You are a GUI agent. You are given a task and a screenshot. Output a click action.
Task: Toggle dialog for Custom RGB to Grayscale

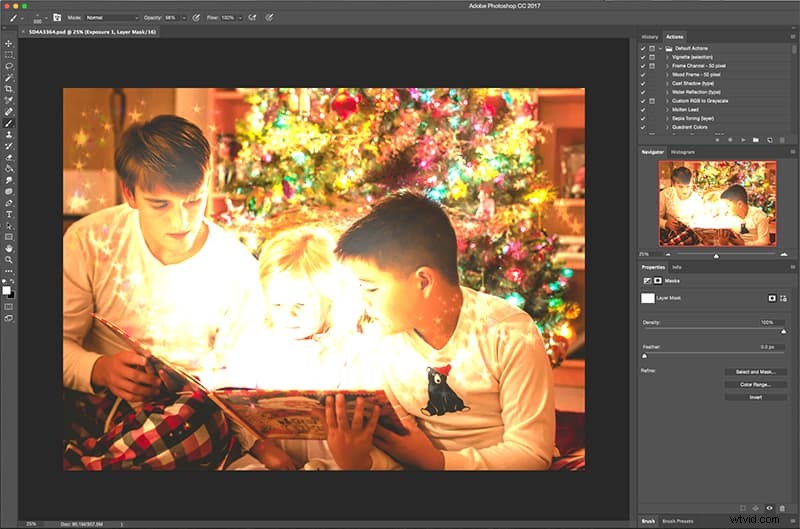click(652, 101)
